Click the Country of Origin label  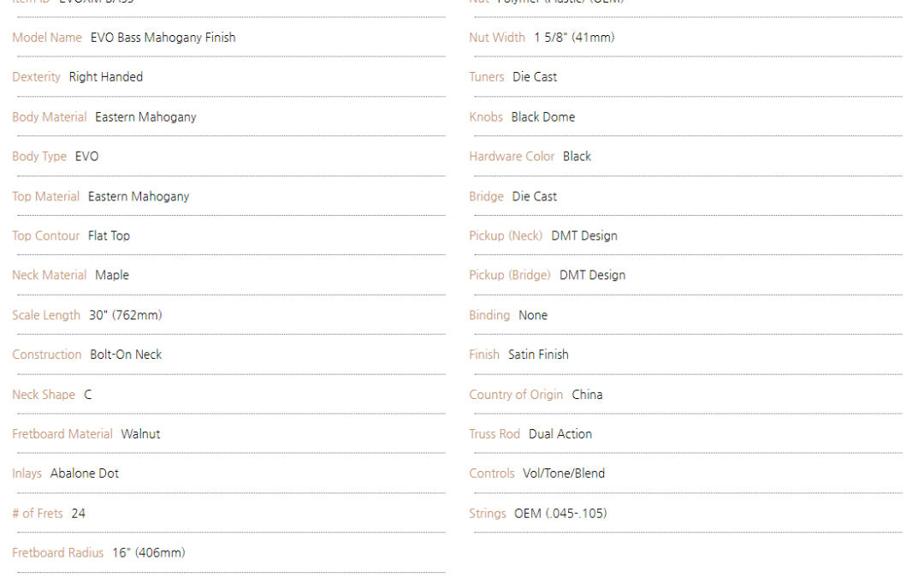tap(516, 395)
